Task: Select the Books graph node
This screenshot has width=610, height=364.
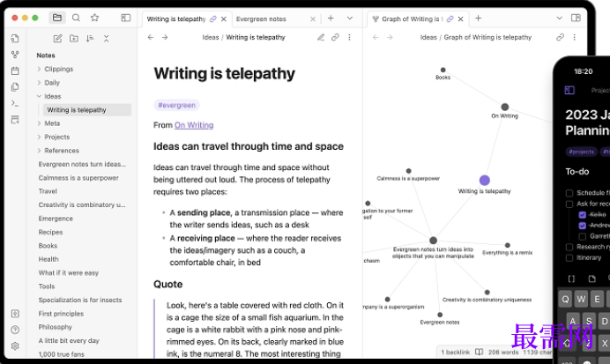Action: (443, 70)
